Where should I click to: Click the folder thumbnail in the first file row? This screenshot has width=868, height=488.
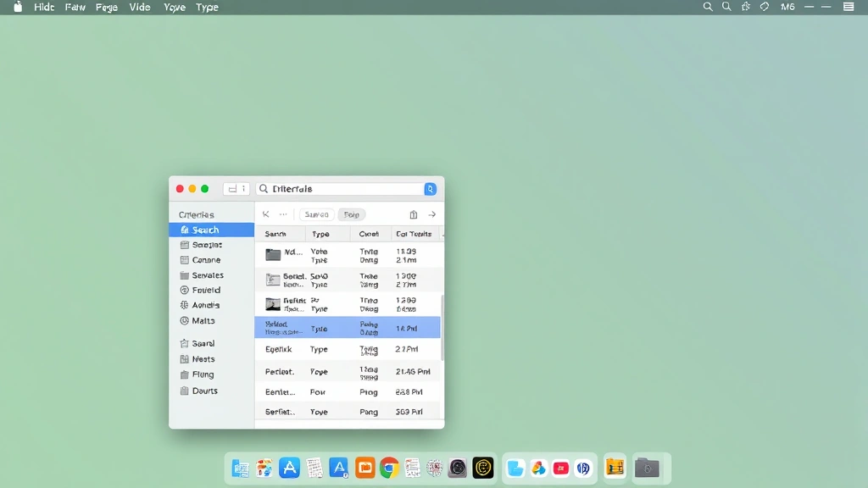(273, 252)
